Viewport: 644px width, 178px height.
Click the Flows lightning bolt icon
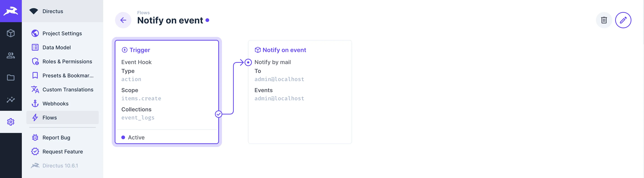pyautogui.click(x=35, y=117)
